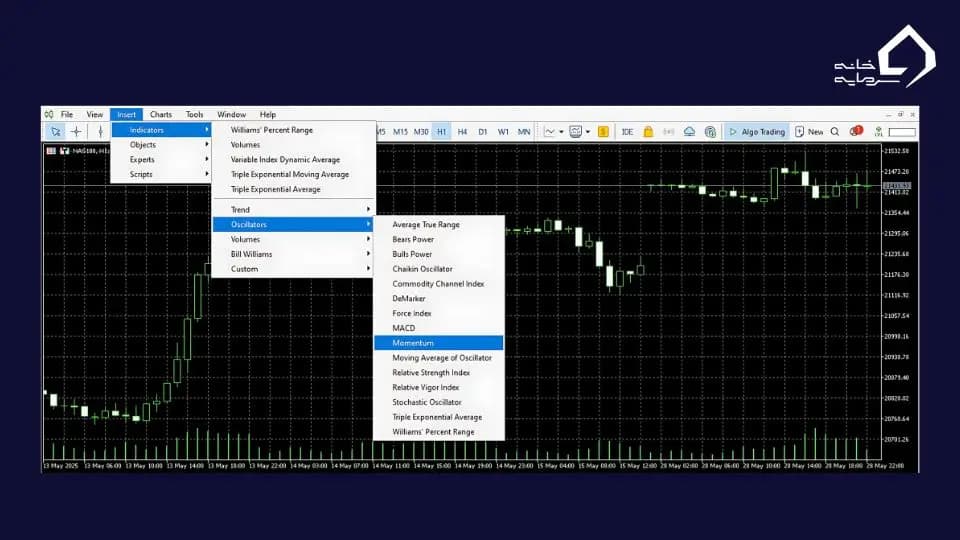Click the New order button
The height and width of the screenshot is (540, 960).
point(809,132)
